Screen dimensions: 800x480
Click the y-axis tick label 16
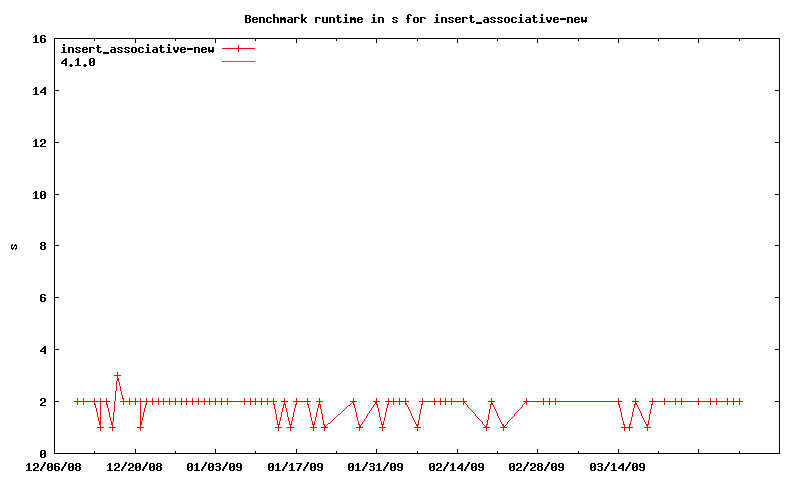pyautogui.click(x=39, y=40)
